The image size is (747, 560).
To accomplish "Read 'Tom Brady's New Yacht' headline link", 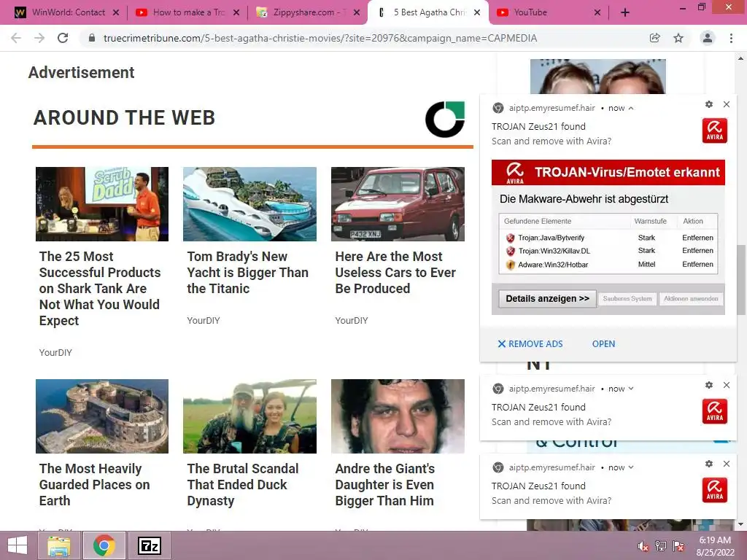I will point(248,273).
